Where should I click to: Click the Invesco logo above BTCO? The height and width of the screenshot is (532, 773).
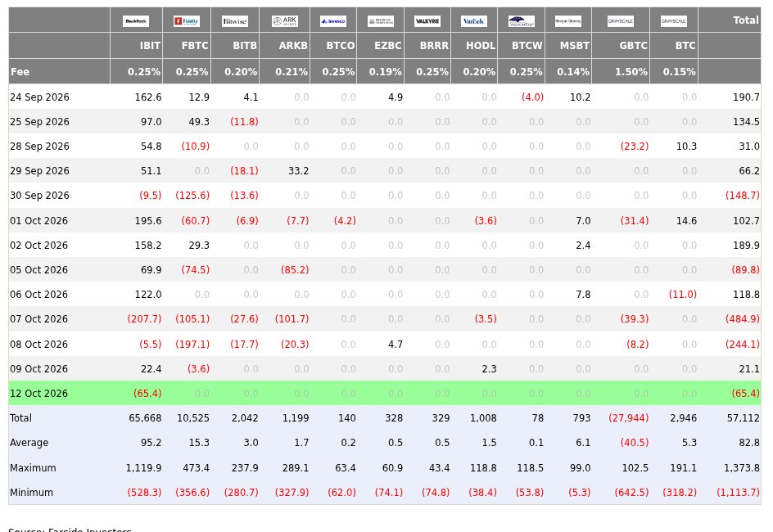(333, 21)
